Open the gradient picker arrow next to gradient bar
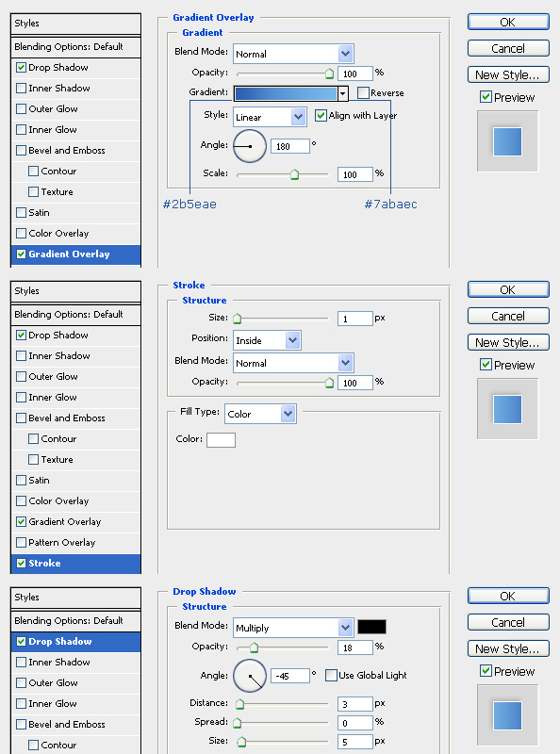560x754 pixels. (x=342, y=93)
